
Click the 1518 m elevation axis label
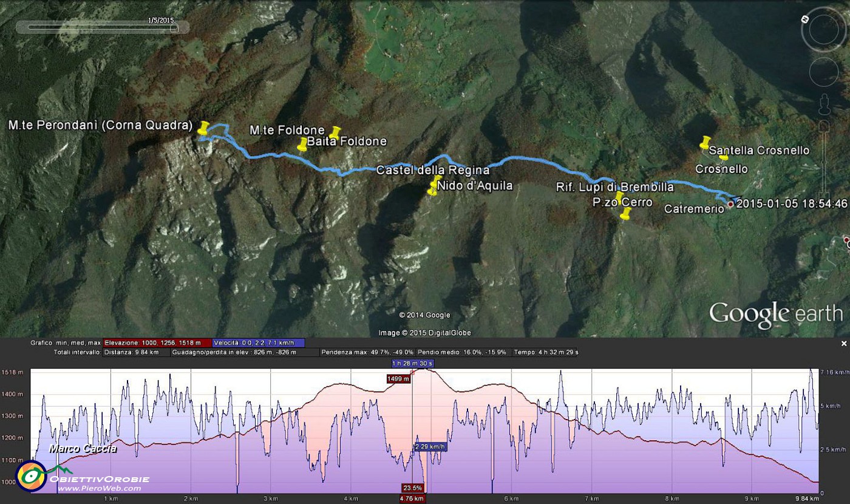[12, 372]
